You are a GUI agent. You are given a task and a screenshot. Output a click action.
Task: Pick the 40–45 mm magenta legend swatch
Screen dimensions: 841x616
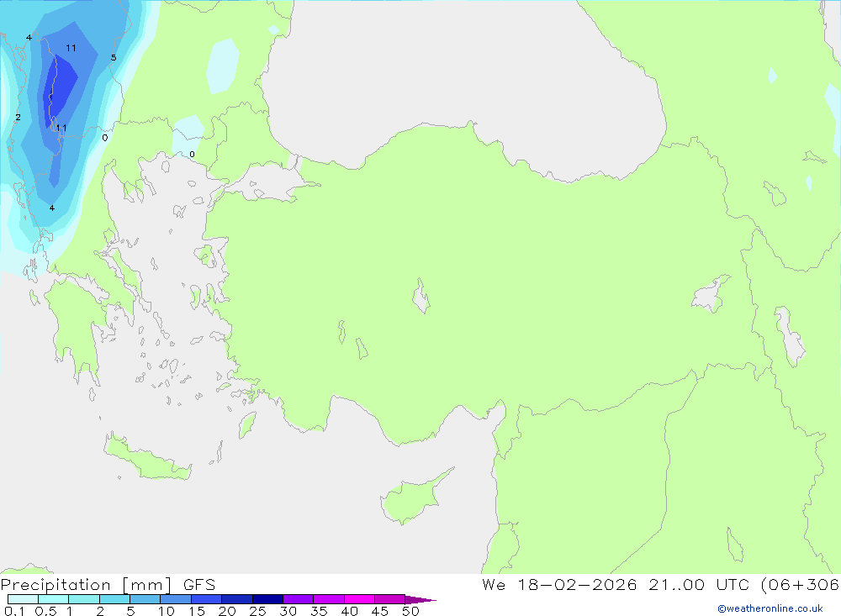click(359, 599)
